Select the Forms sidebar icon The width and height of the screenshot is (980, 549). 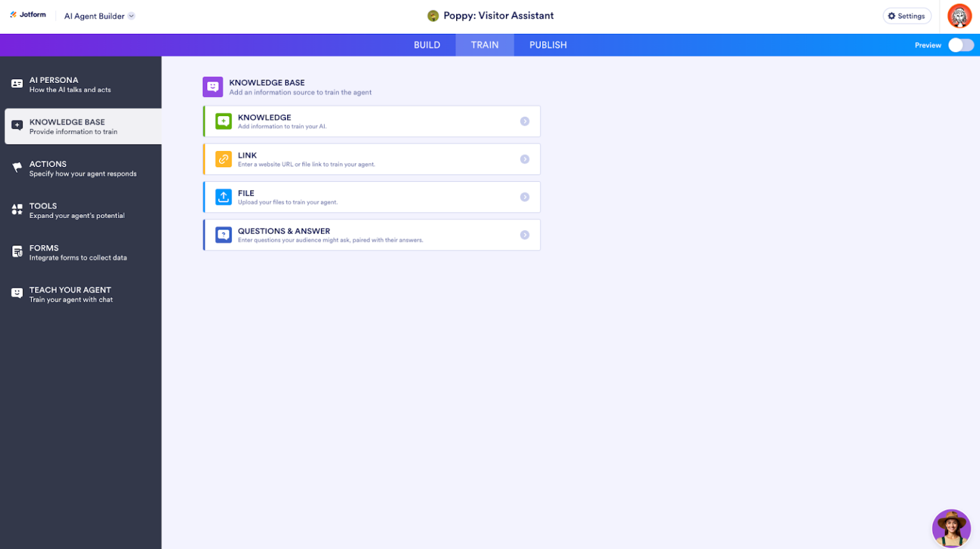15,251
